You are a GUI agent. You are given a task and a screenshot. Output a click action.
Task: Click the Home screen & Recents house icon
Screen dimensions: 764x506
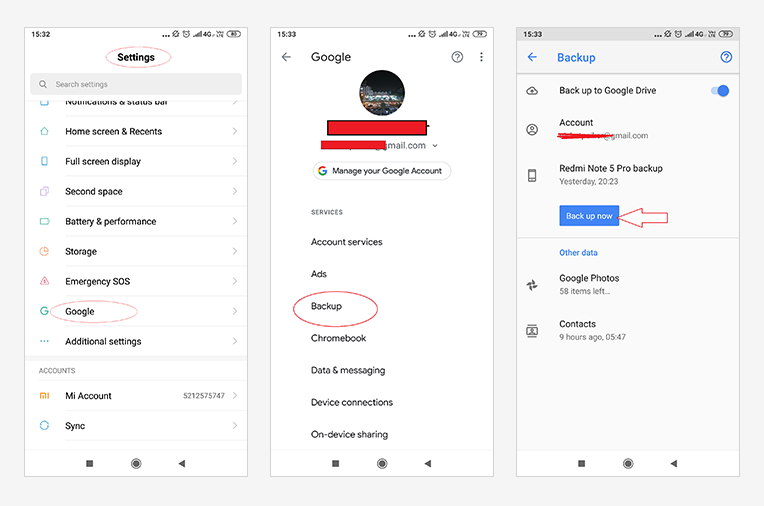[x=44, y=131]
